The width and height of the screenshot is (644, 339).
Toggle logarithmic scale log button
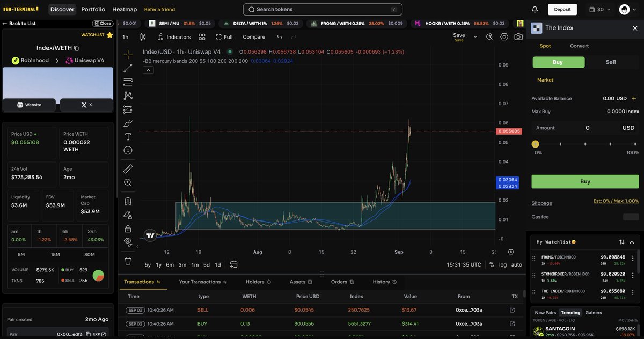503,264
